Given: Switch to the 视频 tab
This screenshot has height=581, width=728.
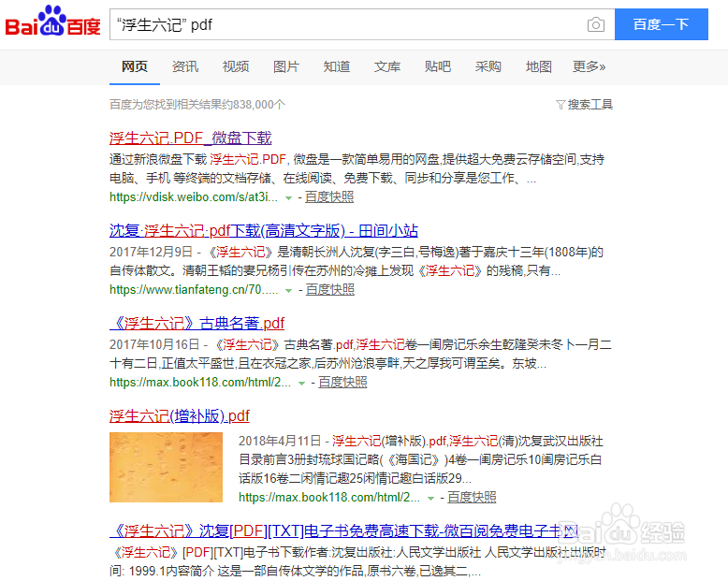Looking at the screenshot, I should (x=236, y=66).
